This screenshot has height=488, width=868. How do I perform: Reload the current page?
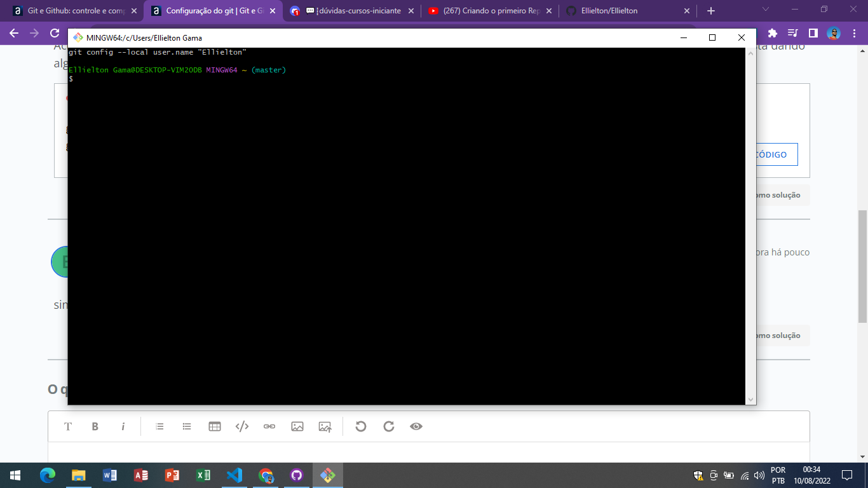(x=55, y=33)
